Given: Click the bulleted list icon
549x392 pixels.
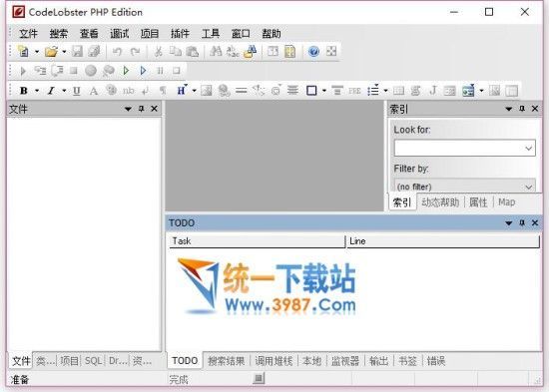Looking at the screenshot, I should point(373,91).
